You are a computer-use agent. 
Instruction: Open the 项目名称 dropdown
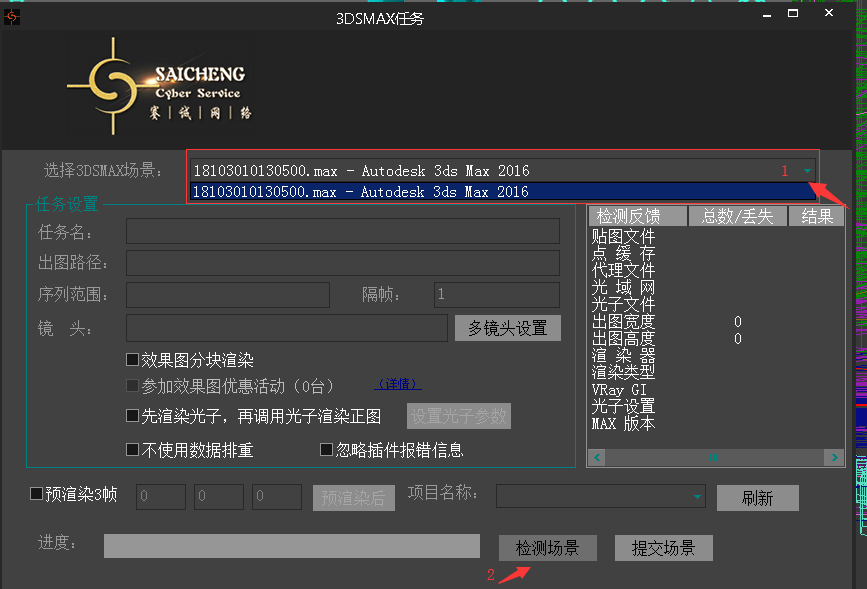[x=697, y=497]
